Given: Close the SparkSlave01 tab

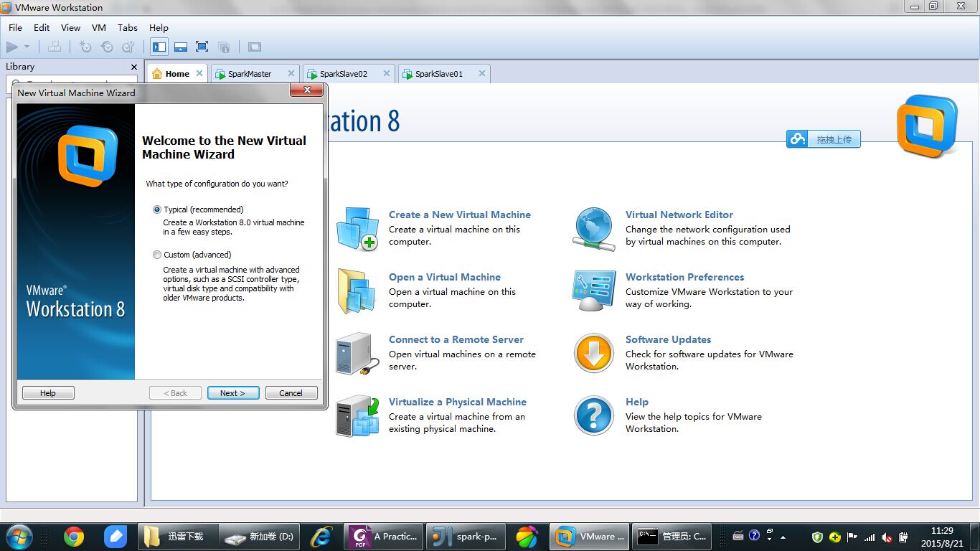Looking at the screenshot, I should click(482, 73).
